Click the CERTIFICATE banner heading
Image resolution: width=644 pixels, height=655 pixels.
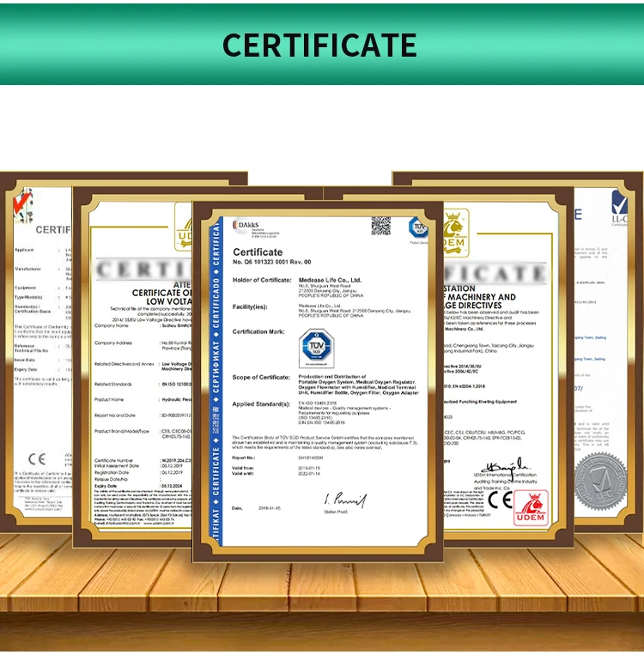tap(319, 45)
